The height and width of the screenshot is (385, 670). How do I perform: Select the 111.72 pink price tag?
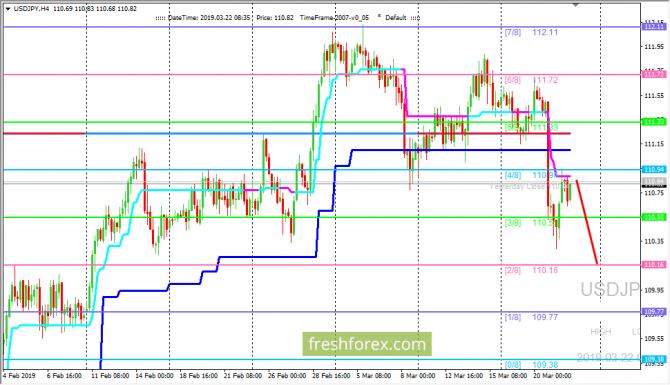click(x=654, y=74)
